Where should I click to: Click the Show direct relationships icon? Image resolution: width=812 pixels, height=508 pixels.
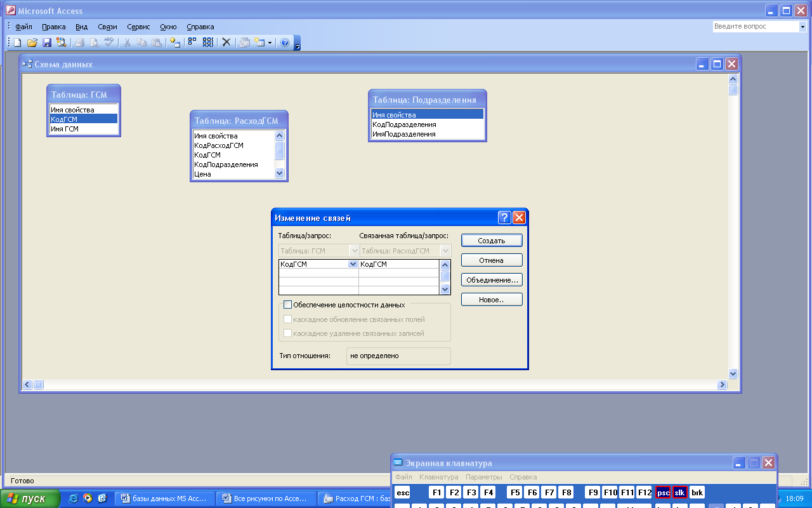click(193, 43)
